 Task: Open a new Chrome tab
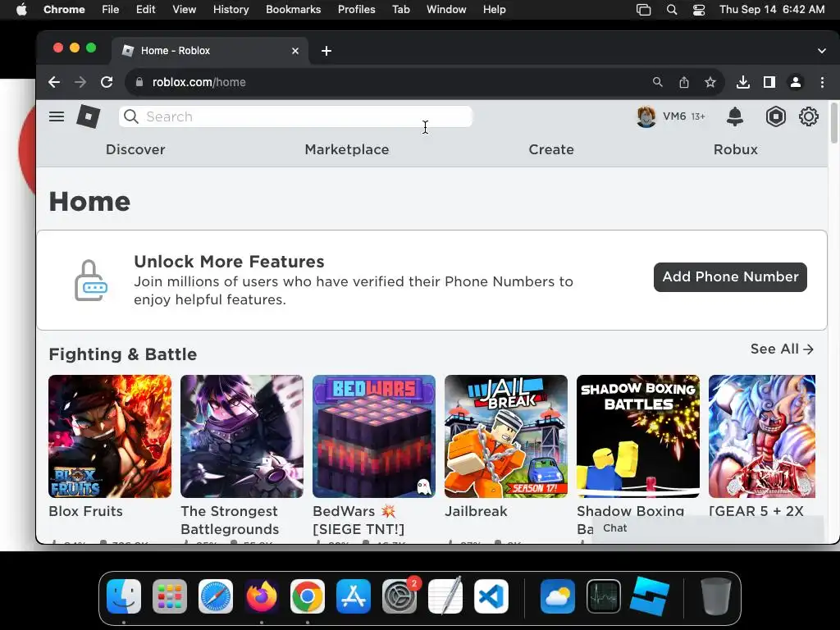pyautogui.click(x=326, y=51)
